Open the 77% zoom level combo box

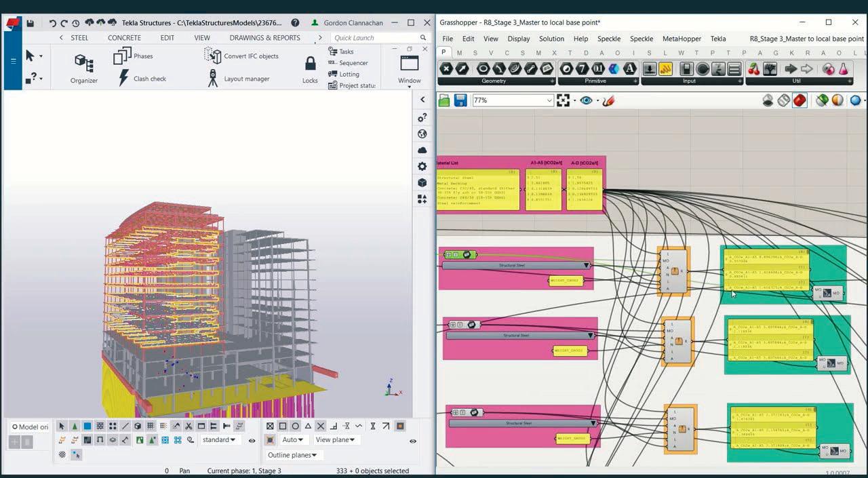(x=513, y=100)
